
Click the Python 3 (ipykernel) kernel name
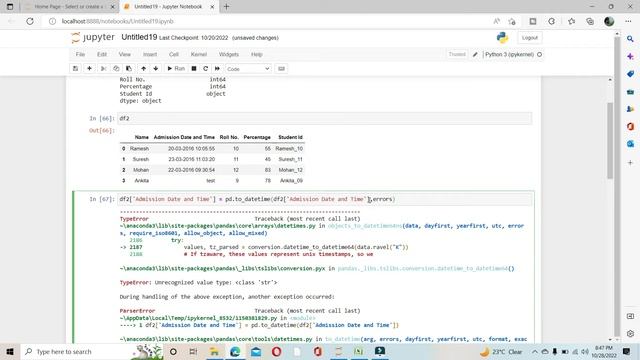[x=509, y=54]
